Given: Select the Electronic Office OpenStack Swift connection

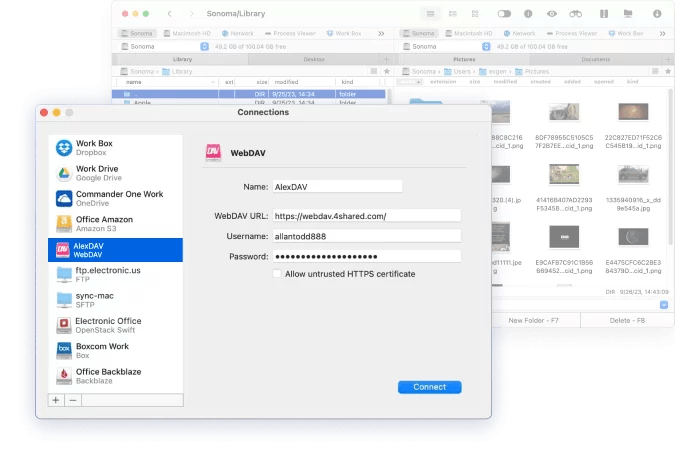Looking at the screenshot, I should point(115,325).
